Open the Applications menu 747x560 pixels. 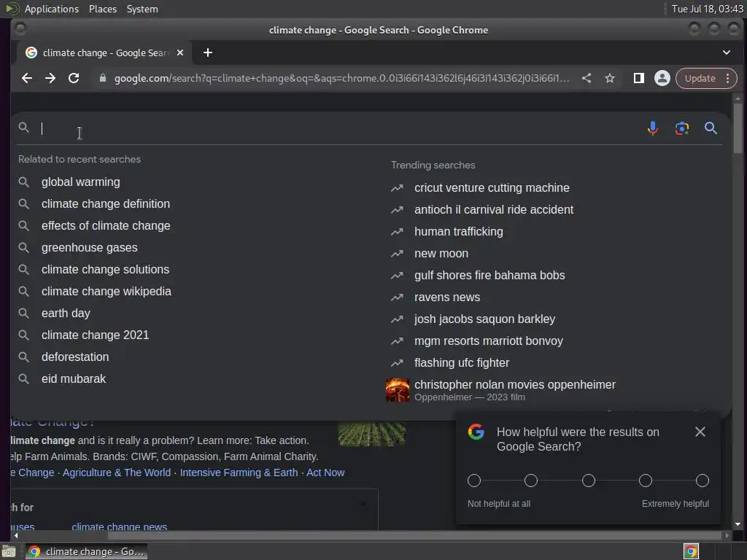tap(52, 9)
